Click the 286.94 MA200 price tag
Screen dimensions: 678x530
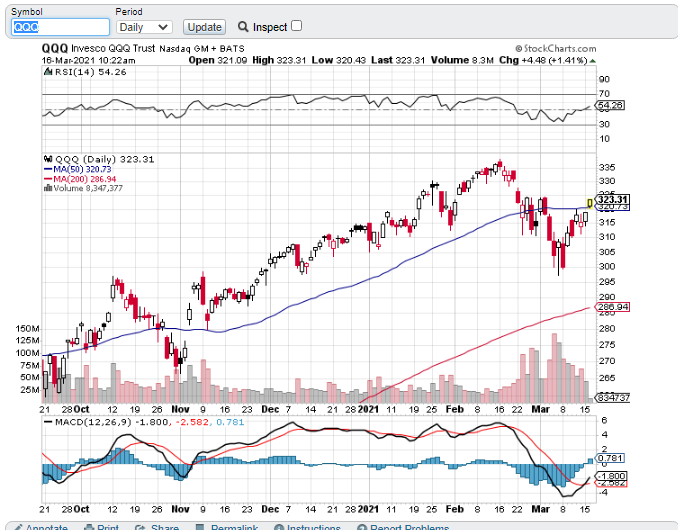pos(612,307)
